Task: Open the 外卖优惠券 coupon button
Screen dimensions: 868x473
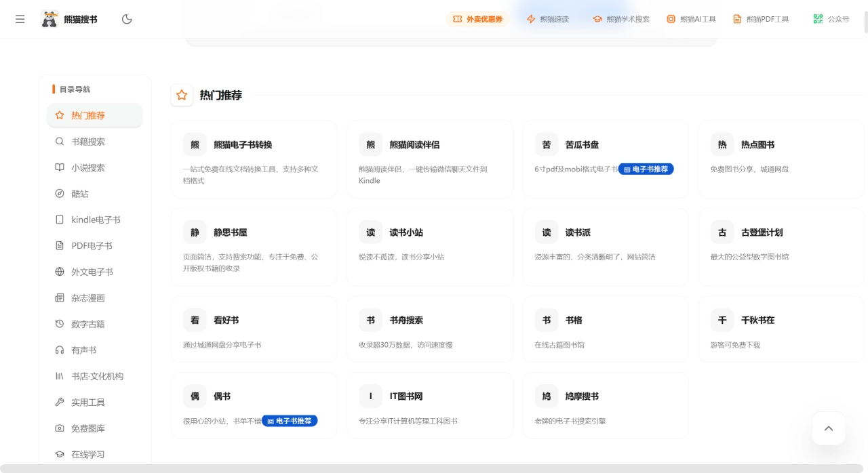Action: point(477,19)
